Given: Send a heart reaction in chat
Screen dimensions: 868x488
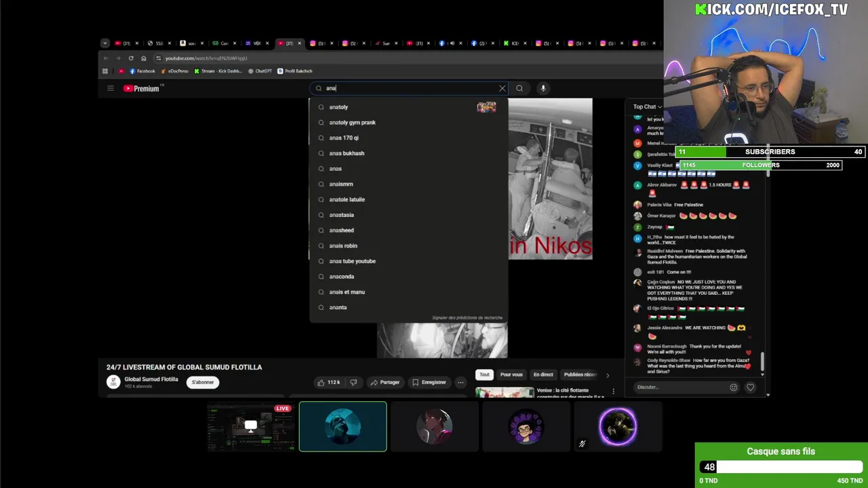Looking at the screenshot, I should coord(750,387).
